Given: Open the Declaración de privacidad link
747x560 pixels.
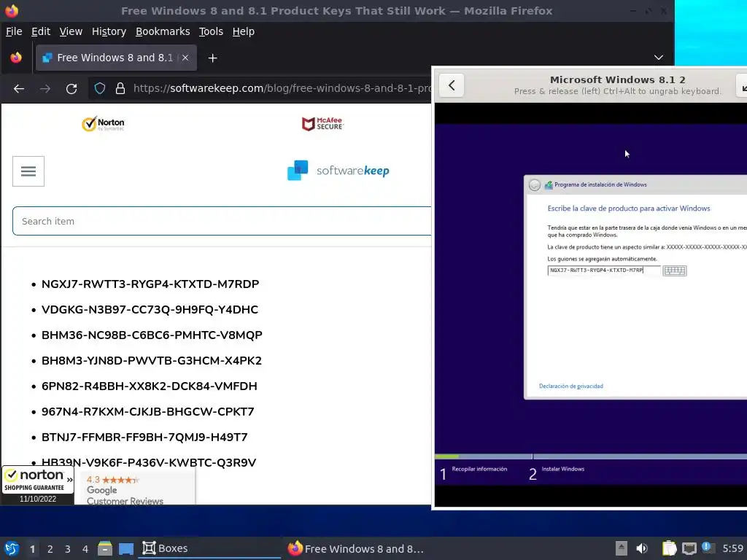Looking at the screenshot, I should [570, 386].
